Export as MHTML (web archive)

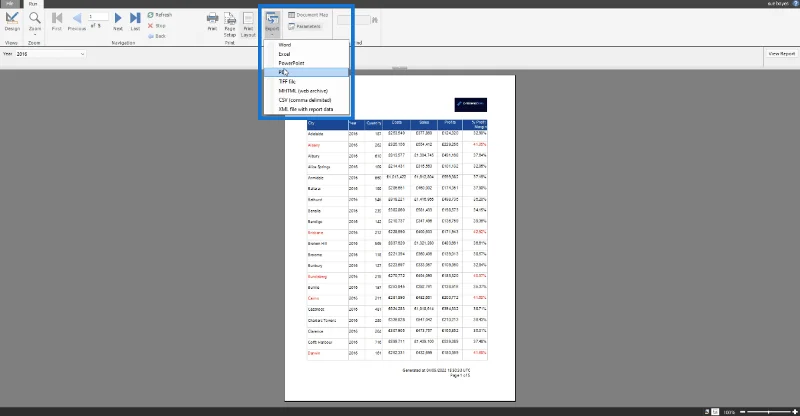[x=306, y=91]
